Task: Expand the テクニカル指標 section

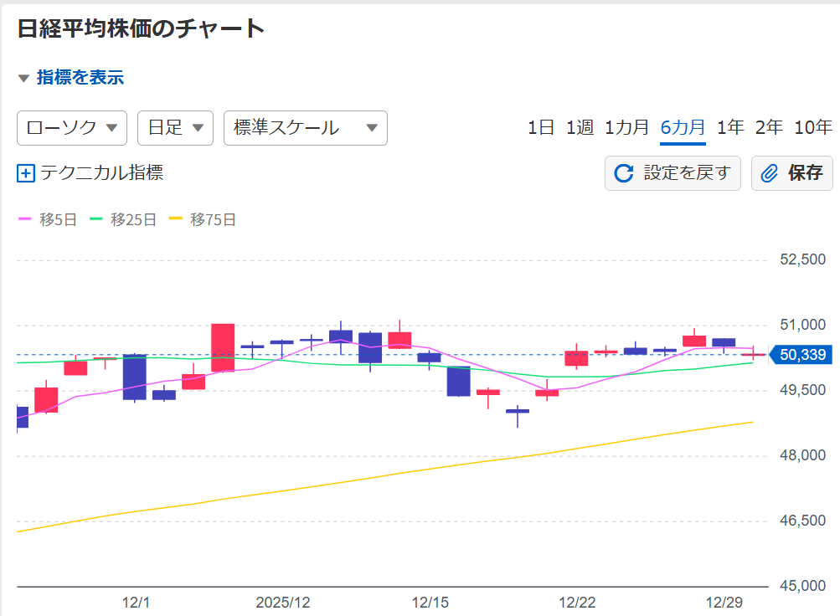Action: (x=101, y=173)
